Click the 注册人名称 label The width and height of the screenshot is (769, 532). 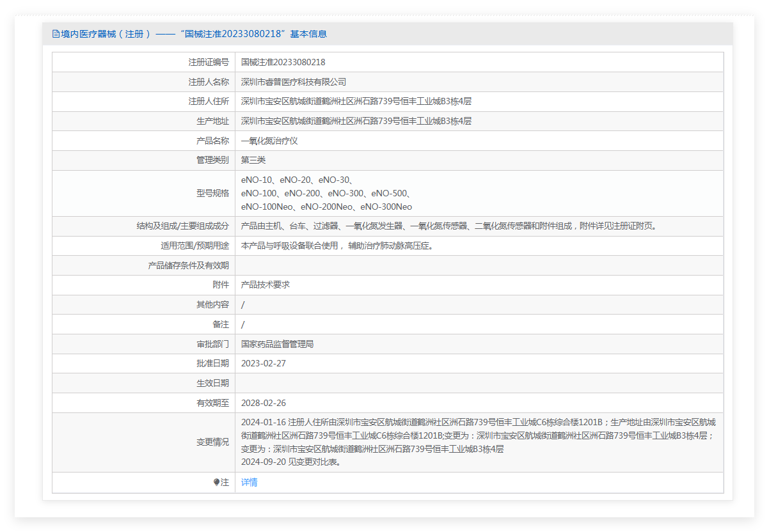(209, 82)
